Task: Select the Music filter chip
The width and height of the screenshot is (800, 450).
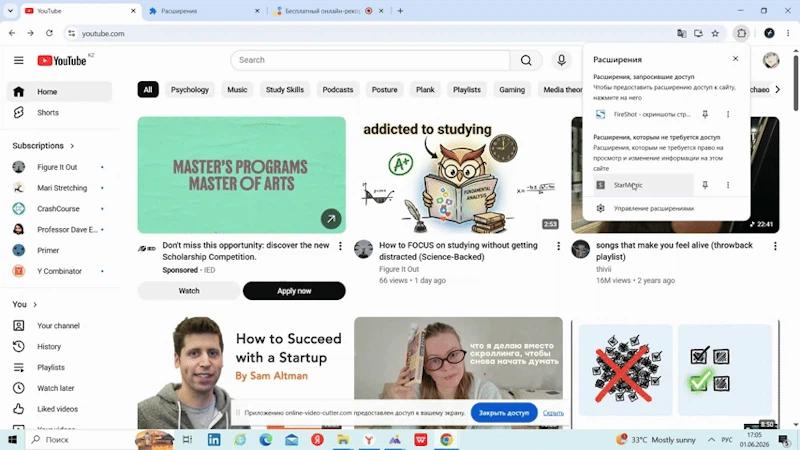Action: tap(237, 90)
